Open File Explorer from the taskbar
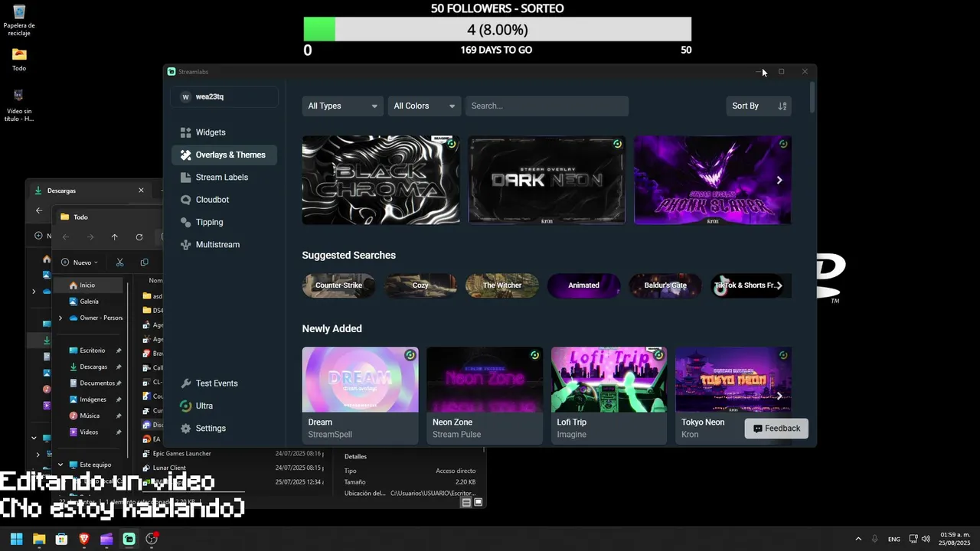The image size is (980, 551). click(x=39, y=539)
